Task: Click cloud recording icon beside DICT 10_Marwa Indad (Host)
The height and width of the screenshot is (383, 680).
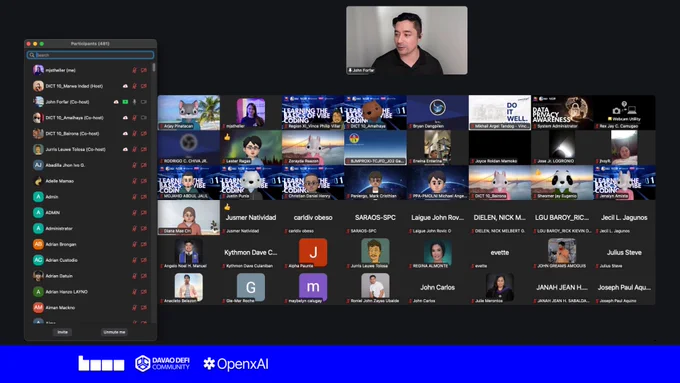Action: point(125,86)
